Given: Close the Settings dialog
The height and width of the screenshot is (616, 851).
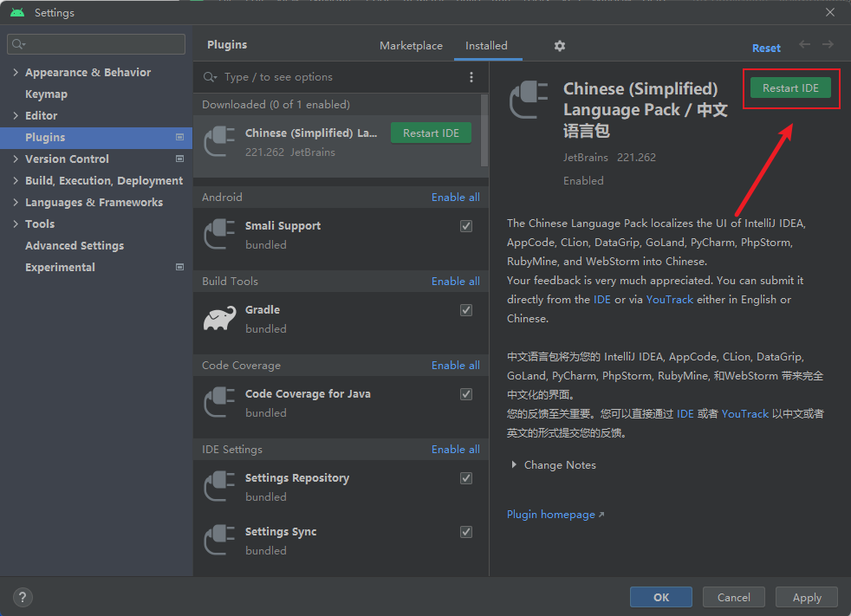Looking at the screenshot, I should point(830,12).
